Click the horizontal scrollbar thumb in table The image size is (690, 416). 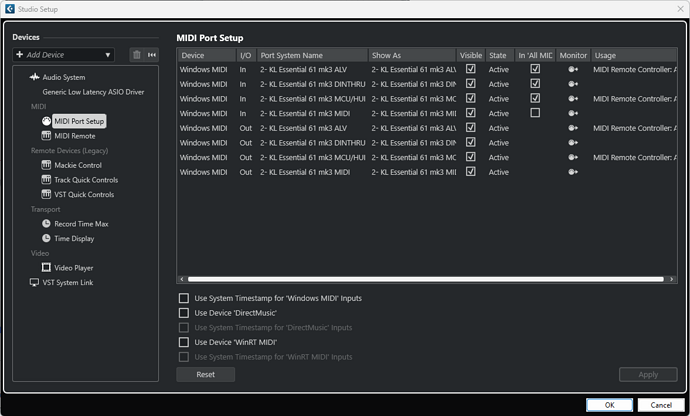point(426,279)
